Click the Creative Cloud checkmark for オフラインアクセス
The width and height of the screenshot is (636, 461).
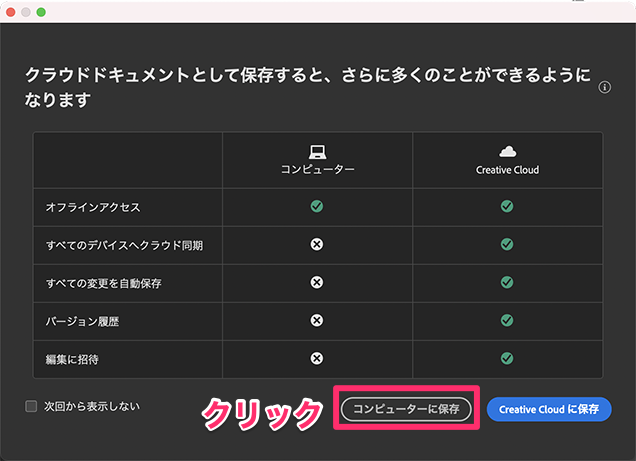507,206
